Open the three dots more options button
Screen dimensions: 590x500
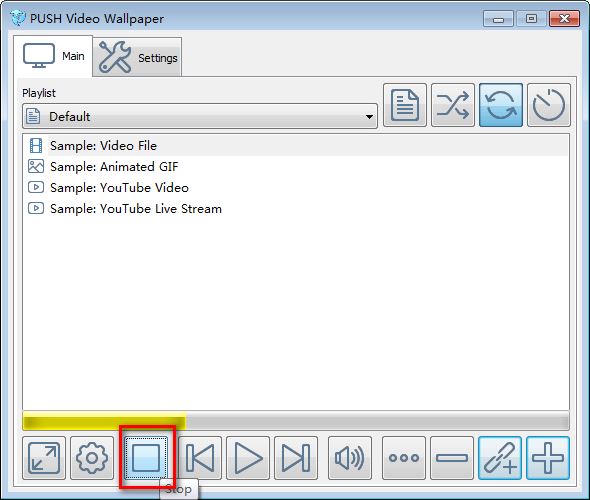(x=404, y=458)
